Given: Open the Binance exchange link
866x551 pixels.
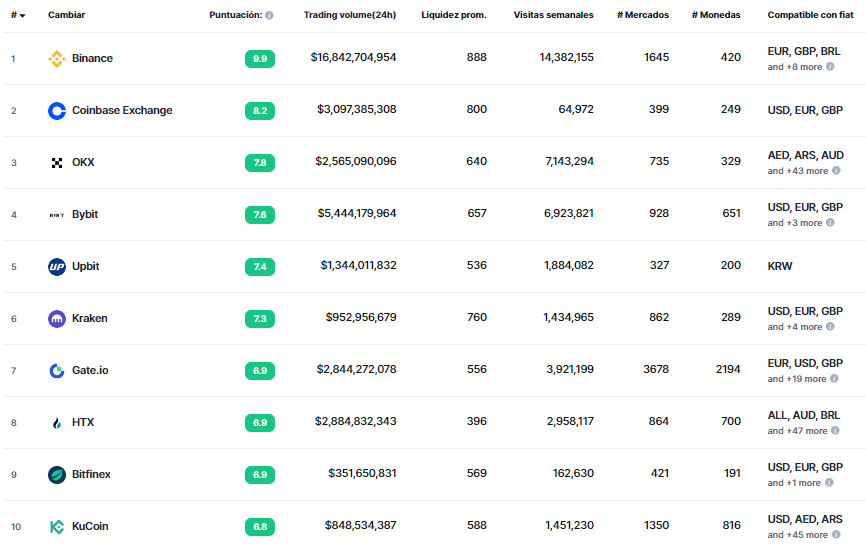Looking at the screenshot, I should click(92, 59).
